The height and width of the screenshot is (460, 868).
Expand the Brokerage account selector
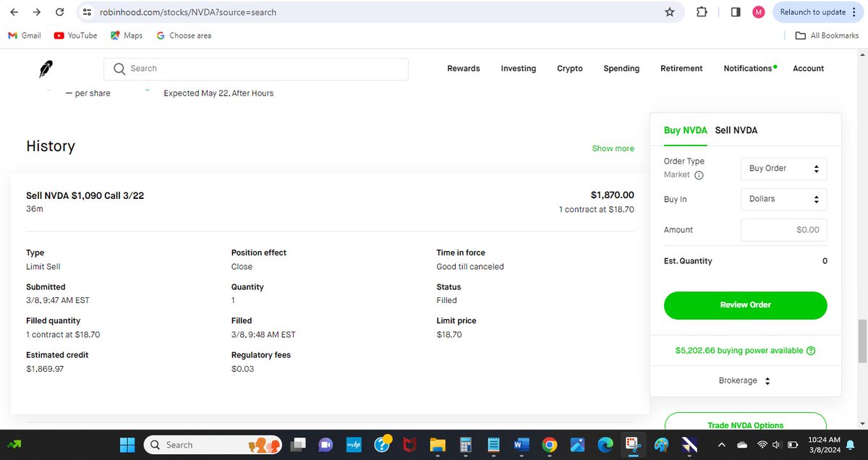(745, 380)
